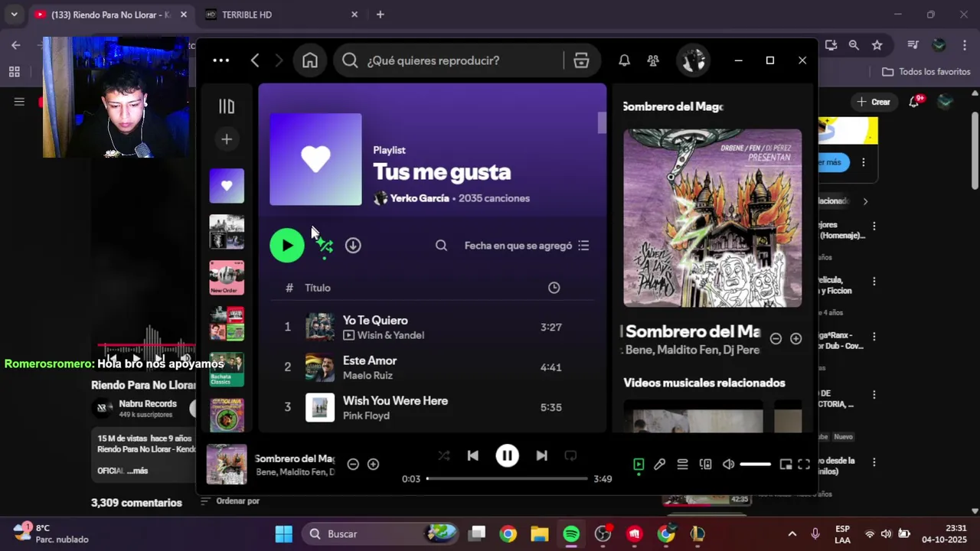Toggle repeat in player bar
The image size is (980, 551).
click(570, 455)
